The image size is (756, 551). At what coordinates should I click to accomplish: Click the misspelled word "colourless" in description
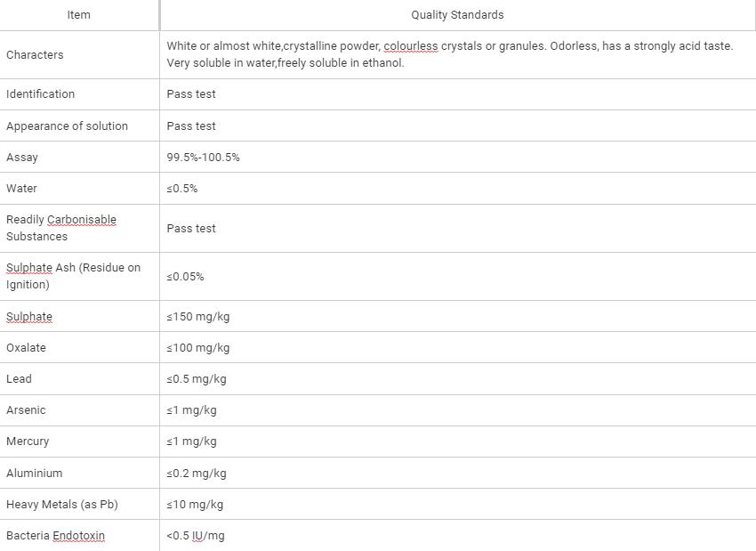410,46
